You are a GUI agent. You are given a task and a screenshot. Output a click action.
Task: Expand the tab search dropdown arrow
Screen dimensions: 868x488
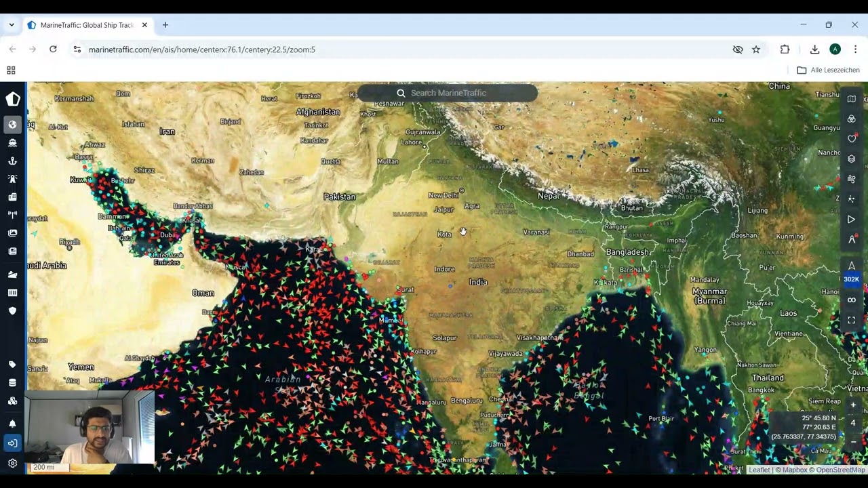click(12, 25)
